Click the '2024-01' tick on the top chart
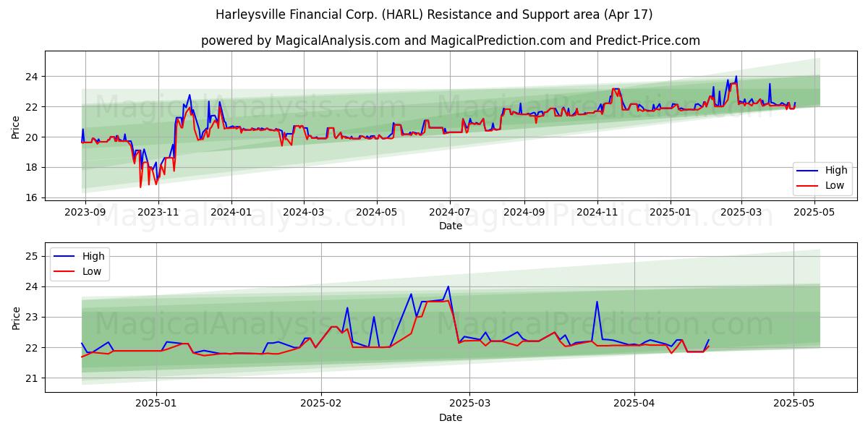868x434 pixels. click(231, 213)
